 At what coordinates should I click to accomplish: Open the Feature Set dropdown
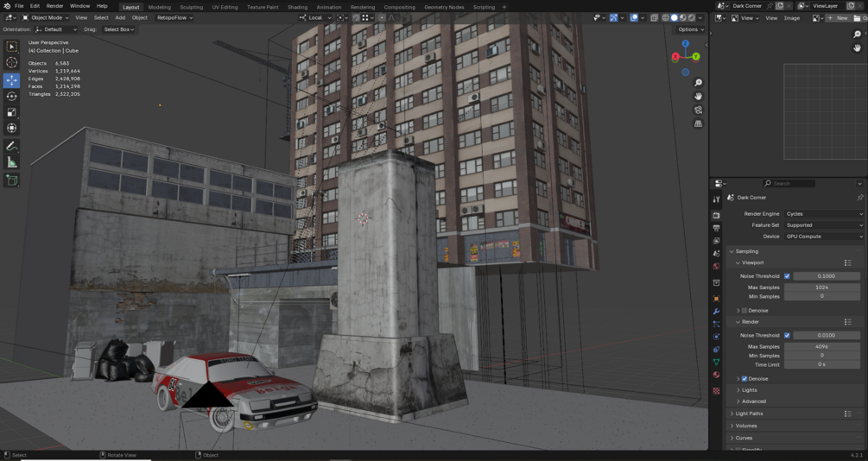824,225
